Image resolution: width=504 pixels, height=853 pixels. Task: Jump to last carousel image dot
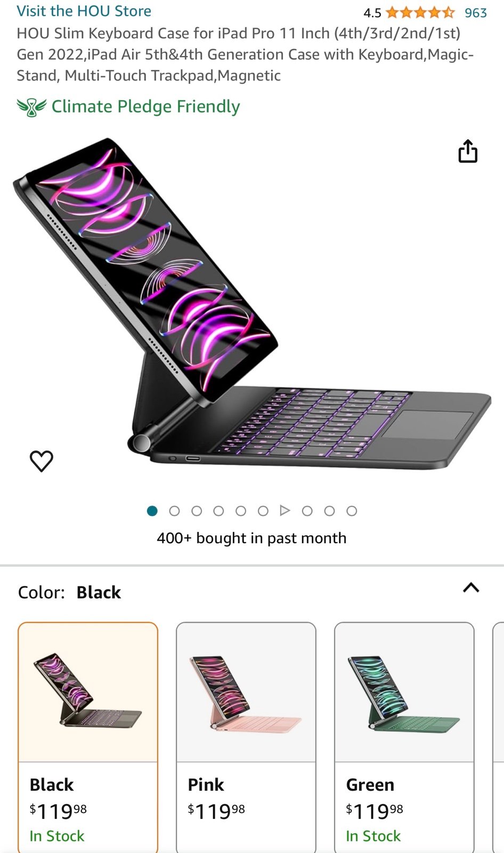(352, 511)
